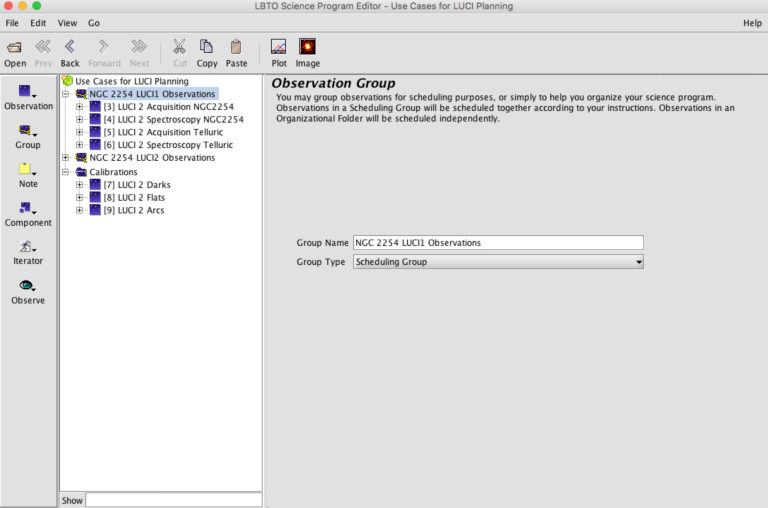Add a new Observation from sidebar

click(x=28, y=97)
